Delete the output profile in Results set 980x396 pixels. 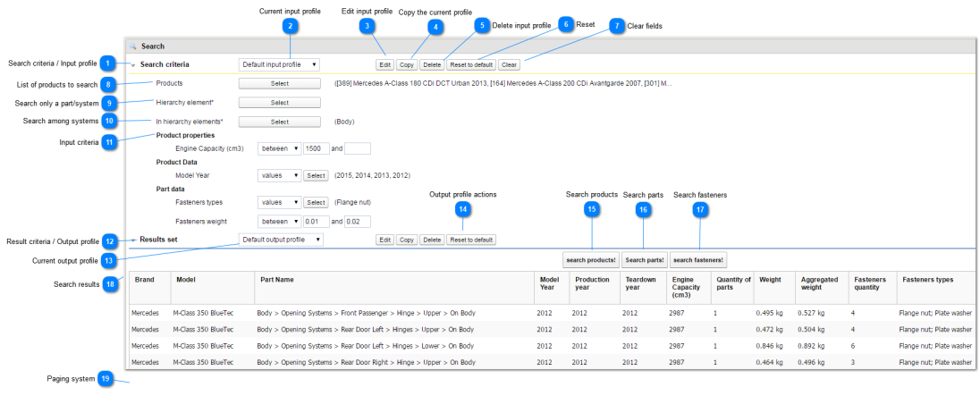pyautogui.click(x=432, y=240)
